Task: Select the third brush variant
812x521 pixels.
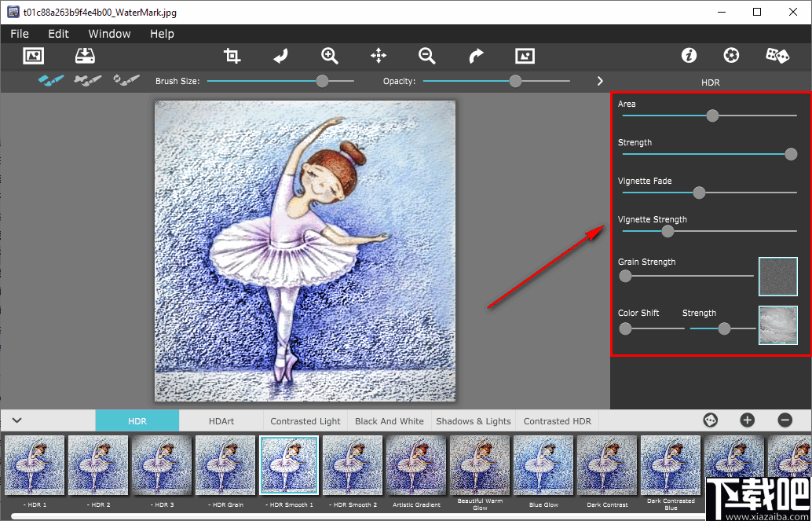Action: pos(126,80)
